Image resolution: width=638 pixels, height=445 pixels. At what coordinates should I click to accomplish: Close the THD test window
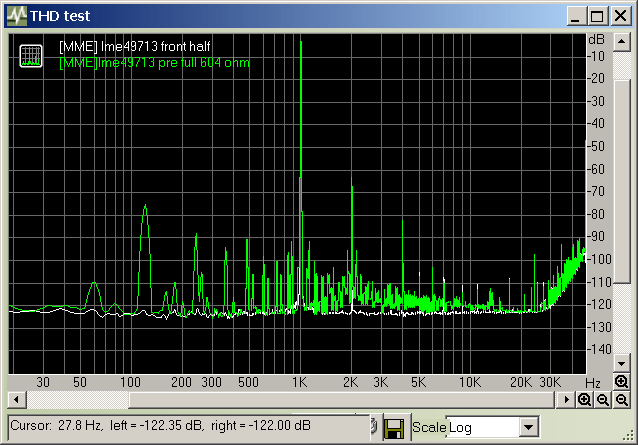(621, 16)
